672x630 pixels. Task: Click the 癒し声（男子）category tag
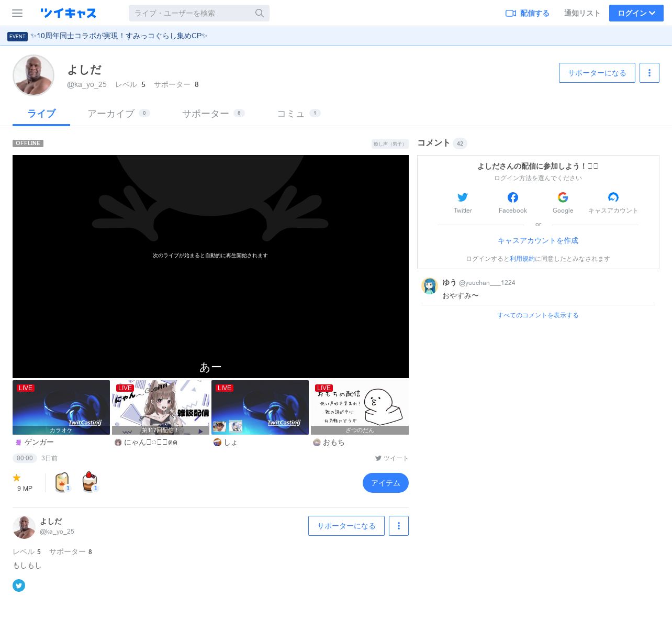point(390,144)
